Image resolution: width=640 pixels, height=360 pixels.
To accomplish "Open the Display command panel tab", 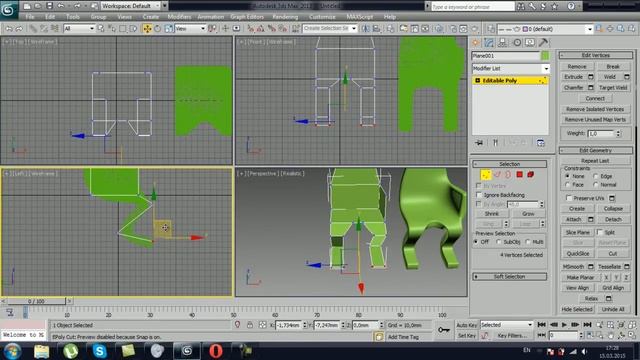I will (530, 42).
